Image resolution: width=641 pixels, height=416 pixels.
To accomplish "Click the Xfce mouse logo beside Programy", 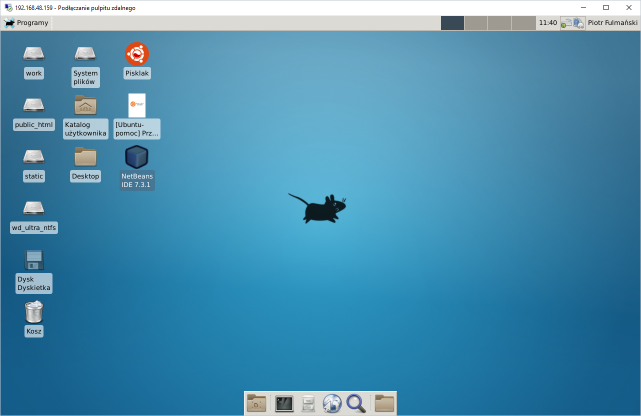I will tap(9, 23).
